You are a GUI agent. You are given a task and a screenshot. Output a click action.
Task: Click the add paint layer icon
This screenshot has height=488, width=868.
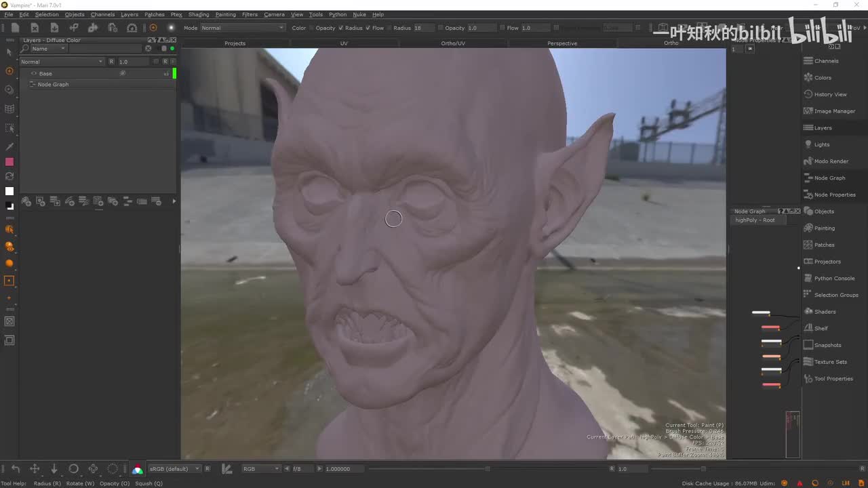pyautogui.click(x=26, y=201)
